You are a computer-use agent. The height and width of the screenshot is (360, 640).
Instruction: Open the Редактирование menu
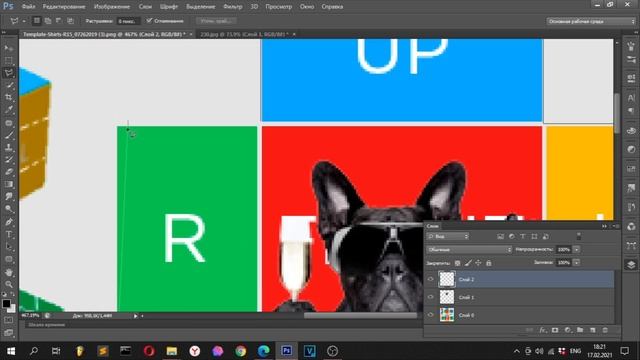(x=64, y=7)
